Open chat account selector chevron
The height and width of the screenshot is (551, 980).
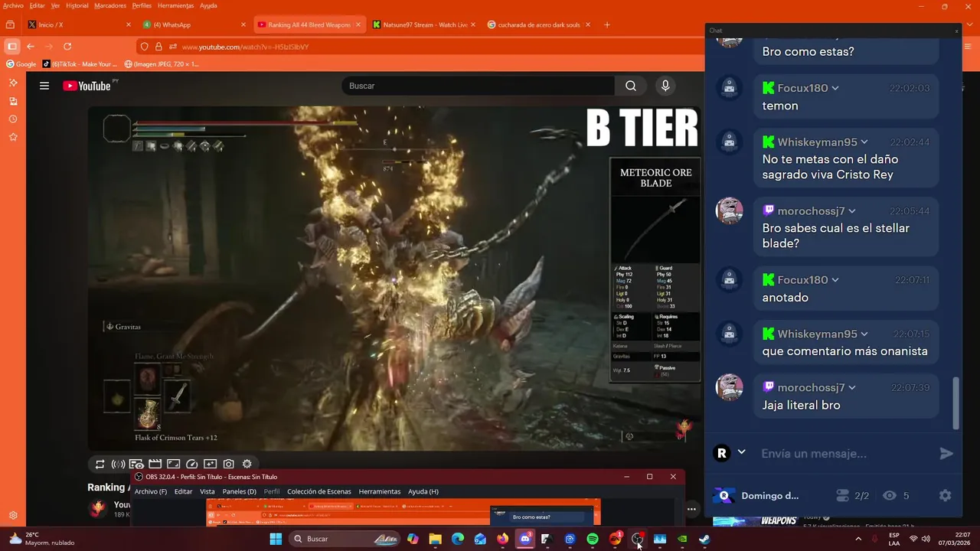coord(741,452)
